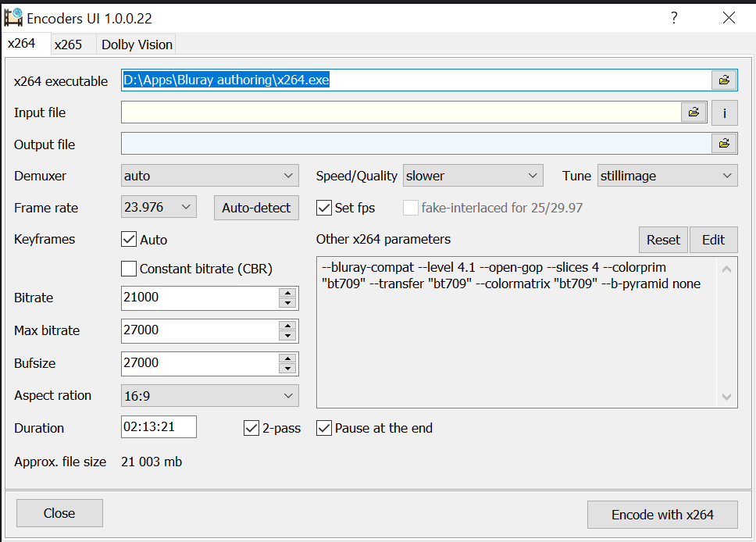
Task: Open the Speed/Quality dropdown set to slower
Action: pos(473,176)
